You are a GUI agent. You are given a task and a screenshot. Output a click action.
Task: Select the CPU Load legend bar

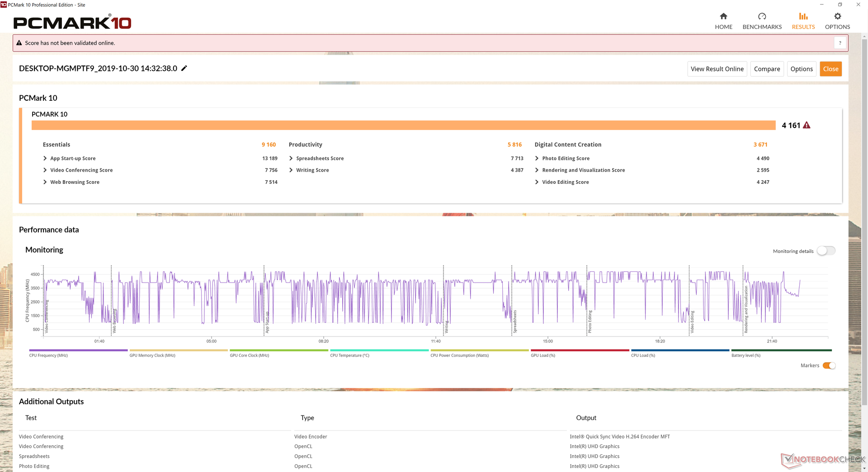point(680,350)
